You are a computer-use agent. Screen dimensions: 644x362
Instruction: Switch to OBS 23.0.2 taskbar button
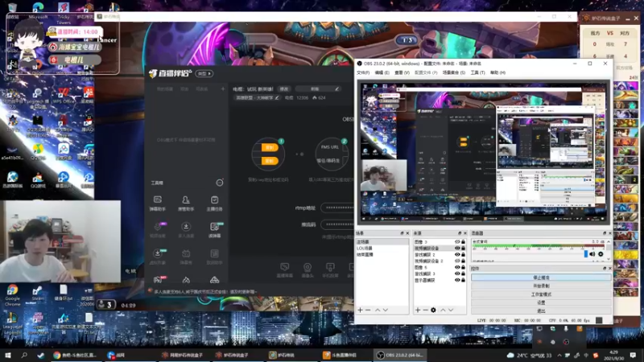coord(400,356)
